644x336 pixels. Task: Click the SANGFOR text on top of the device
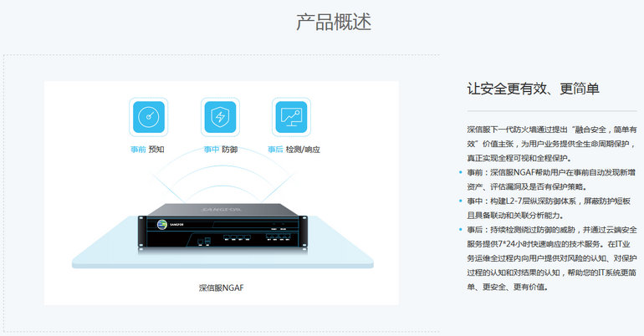pyautogui.click(x=222, y=210)
